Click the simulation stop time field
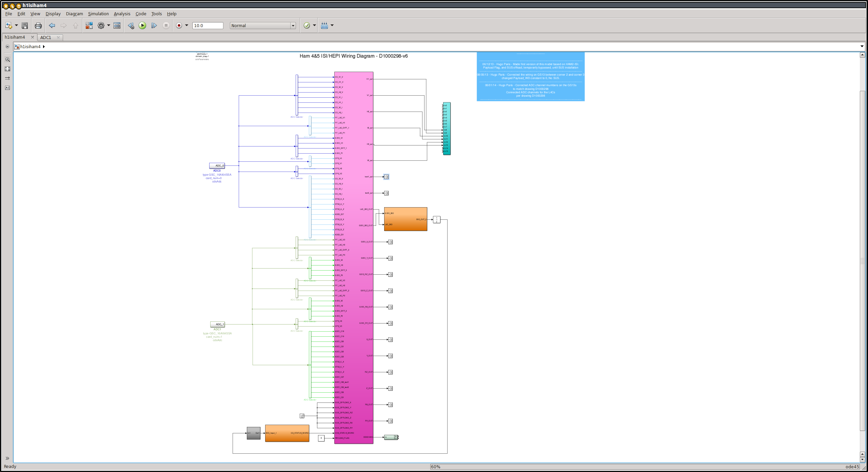This screenshot has width=868, height=472. click(208, 26)
